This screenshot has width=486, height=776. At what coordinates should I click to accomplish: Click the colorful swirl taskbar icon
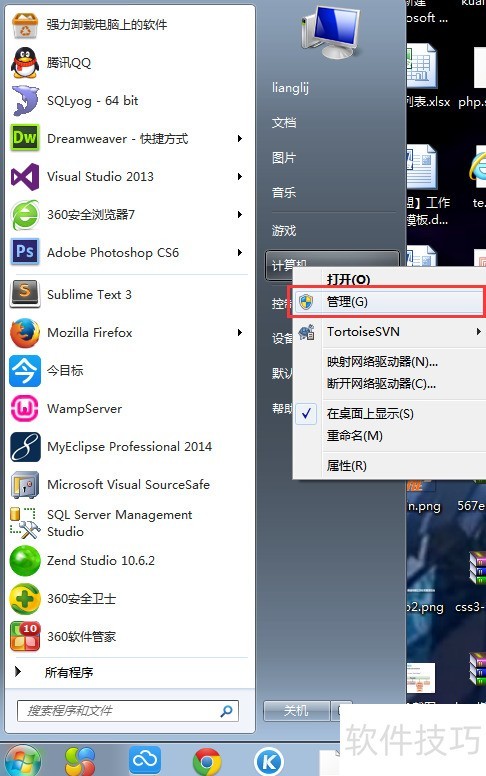pos(79,761)
